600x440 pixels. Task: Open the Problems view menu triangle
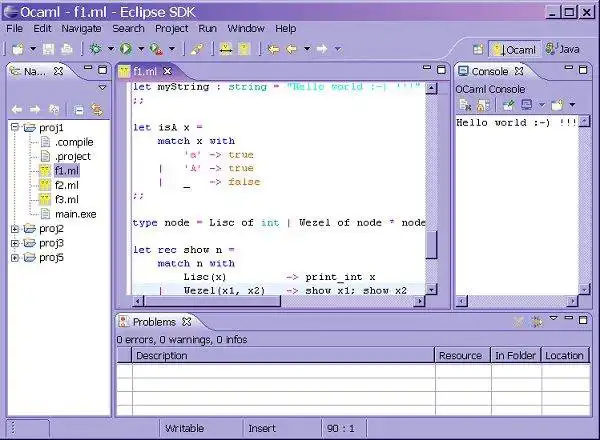(553, 318)
